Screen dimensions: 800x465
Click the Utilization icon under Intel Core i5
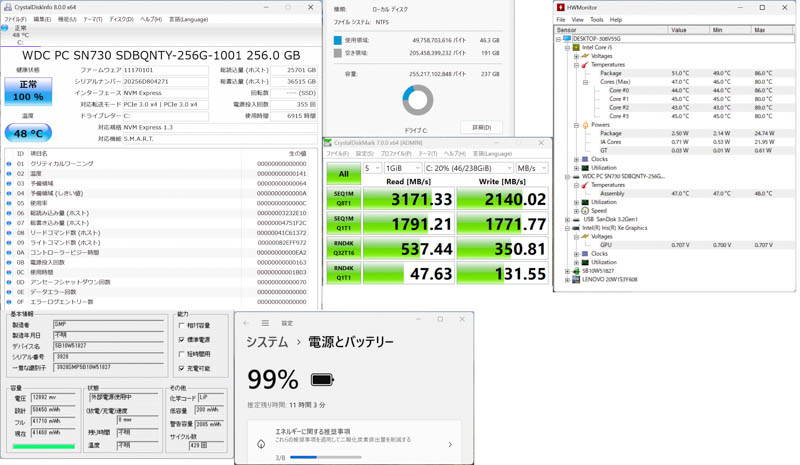coord(585,168)
